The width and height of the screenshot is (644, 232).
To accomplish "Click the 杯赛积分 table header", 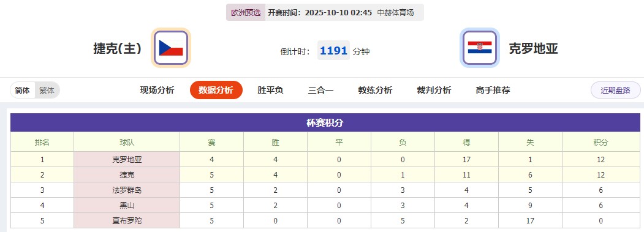I will point(325,123).
